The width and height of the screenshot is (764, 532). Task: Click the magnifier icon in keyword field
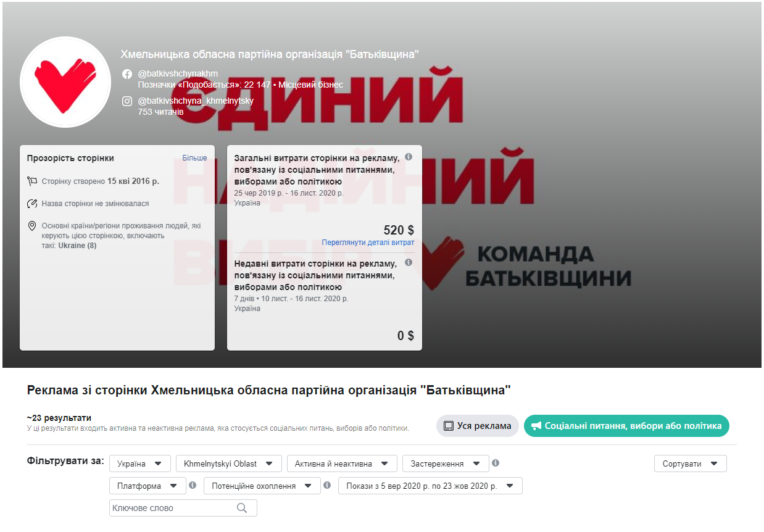[x=242, y=508]
